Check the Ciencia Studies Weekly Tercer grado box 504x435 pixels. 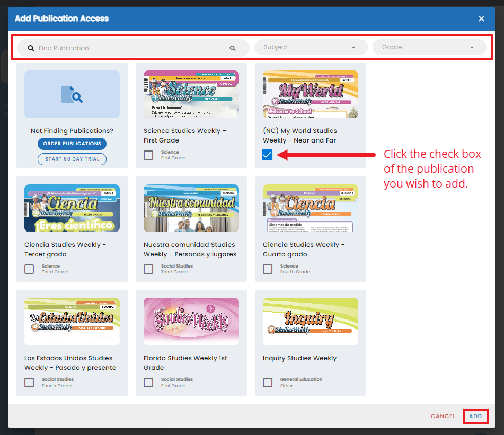[x=29, y=269]
